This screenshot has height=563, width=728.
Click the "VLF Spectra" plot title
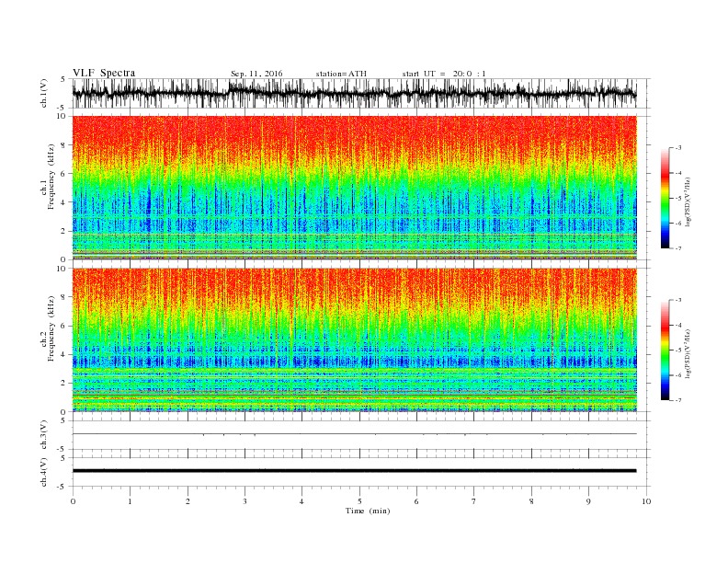tap(104, 73)
